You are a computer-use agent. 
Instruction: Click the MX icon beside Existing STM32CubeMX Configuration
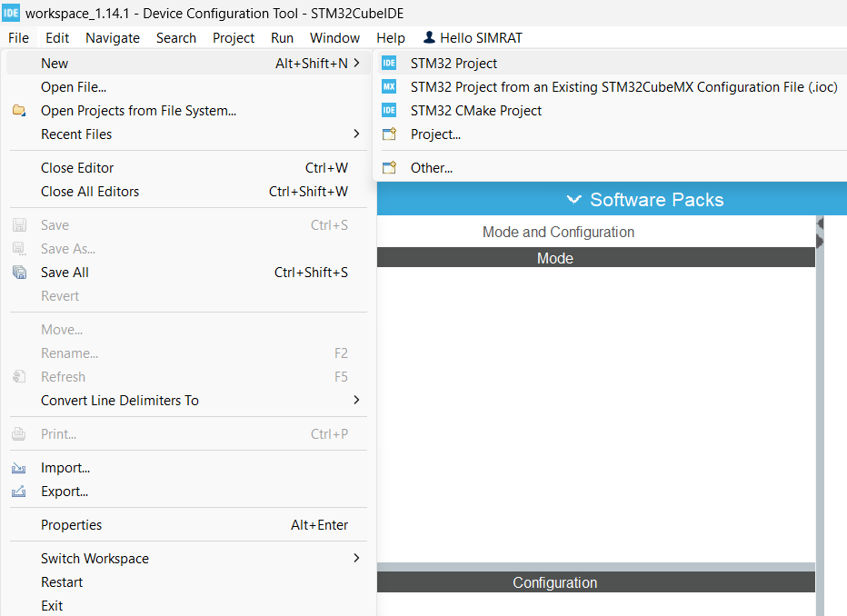[x=389, y=87]
